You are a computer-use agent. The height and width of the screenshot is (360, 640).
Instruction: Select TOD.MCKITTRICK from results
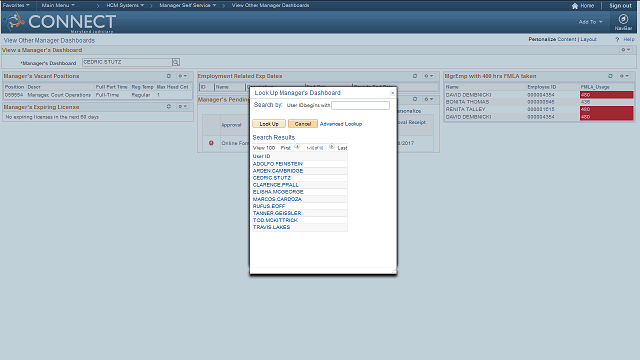(275, 220)
